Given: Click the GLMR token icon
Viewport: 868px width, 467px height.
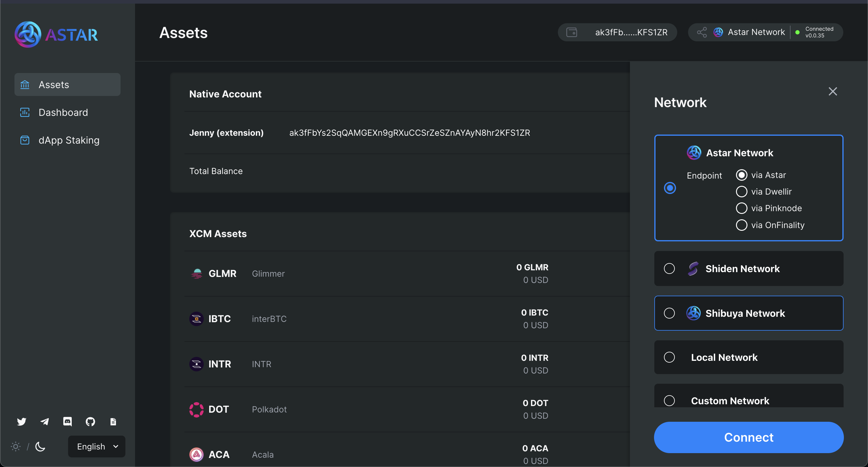Looking at the screenshot, I should 197,273.
